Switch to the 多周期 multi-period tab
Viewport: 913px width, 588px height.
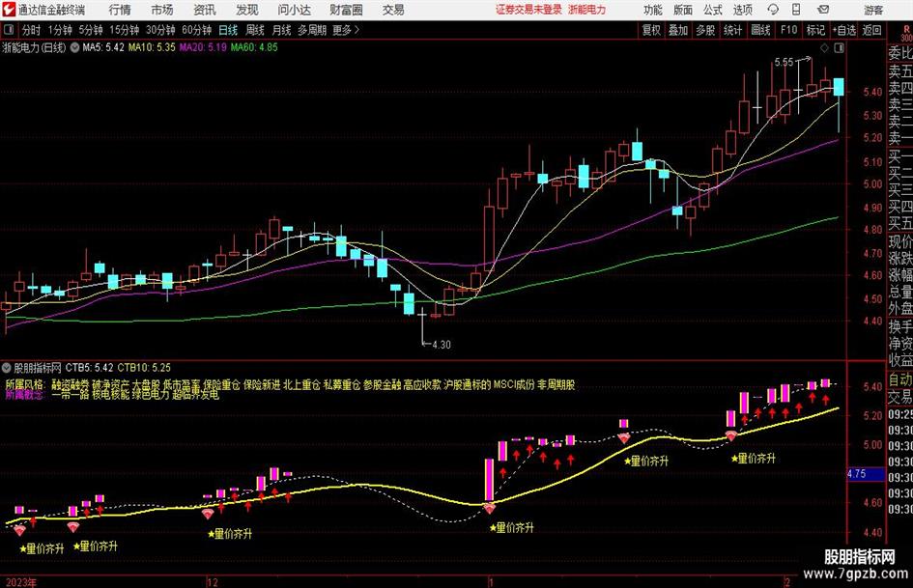tap(312, 30)
